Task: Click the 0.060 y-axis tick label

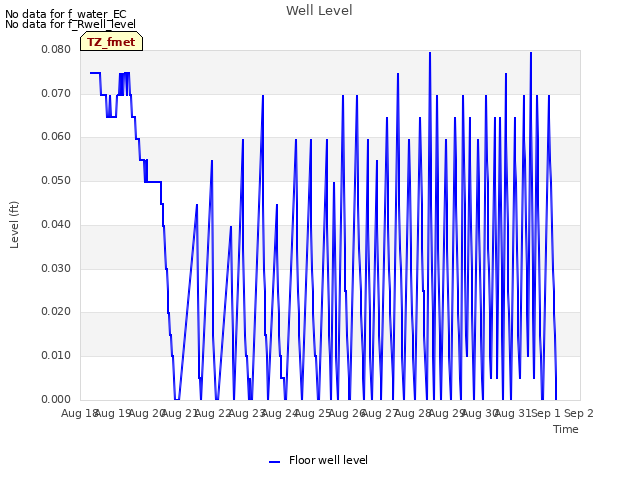Action: click(56, 136)
